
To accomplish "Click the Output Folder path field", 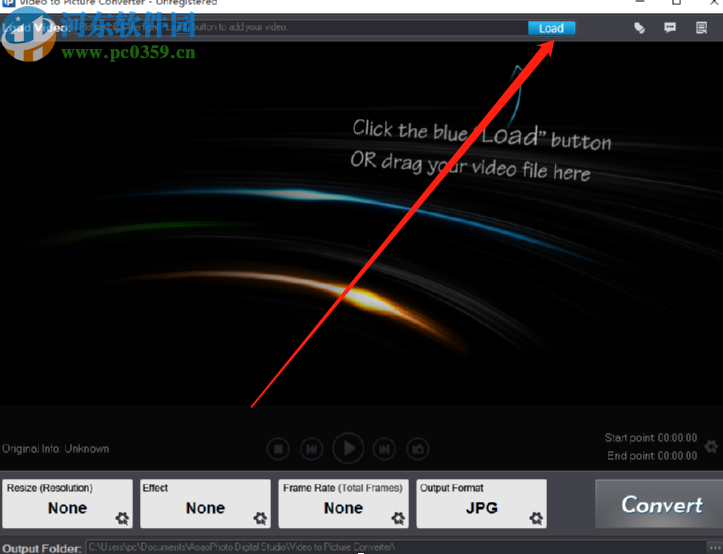I will click(396, 548).
